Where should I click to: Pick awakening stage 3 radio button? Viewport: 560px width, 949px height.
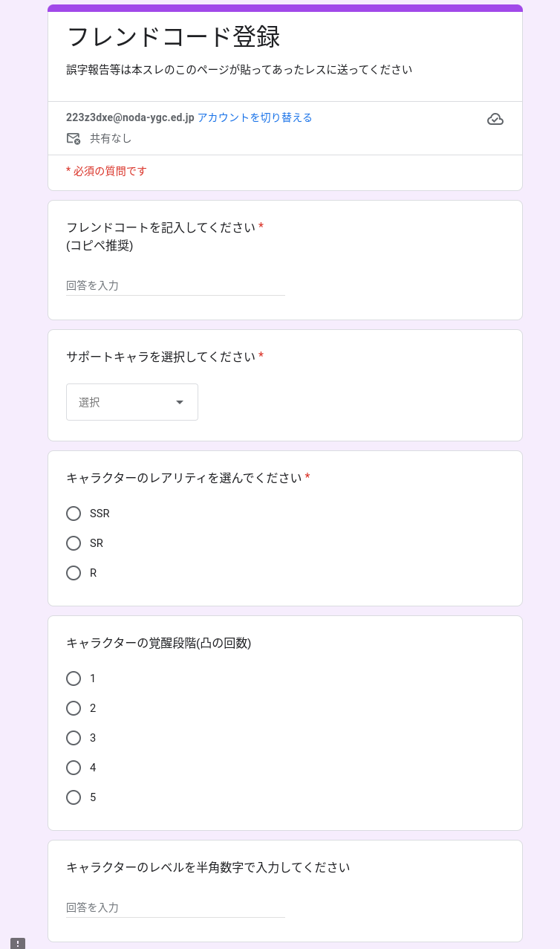(74, 738)
